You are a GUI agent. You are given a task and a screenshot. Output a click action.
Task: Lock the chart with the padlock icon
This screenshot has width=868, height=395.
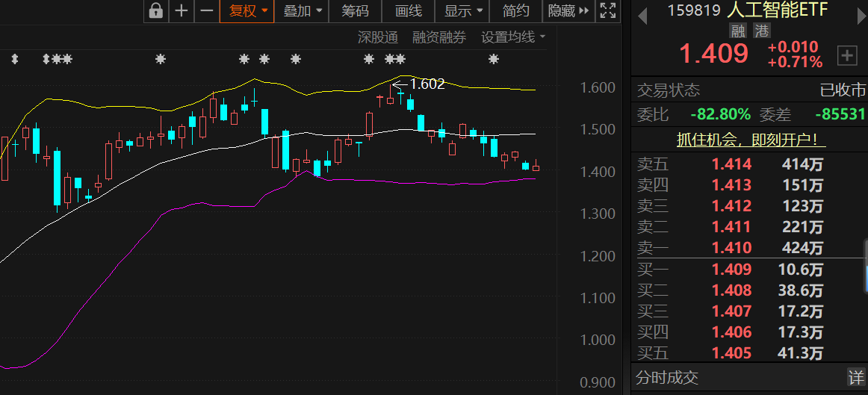coord(156,10)
